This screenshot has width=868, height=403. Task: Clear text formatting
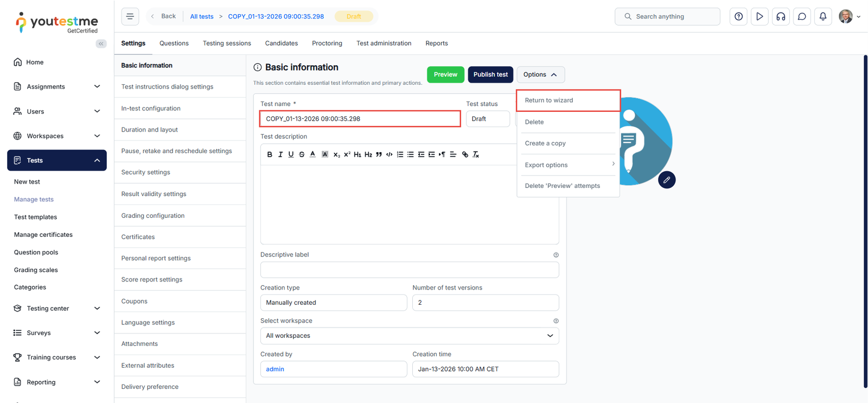click(476, 155)
